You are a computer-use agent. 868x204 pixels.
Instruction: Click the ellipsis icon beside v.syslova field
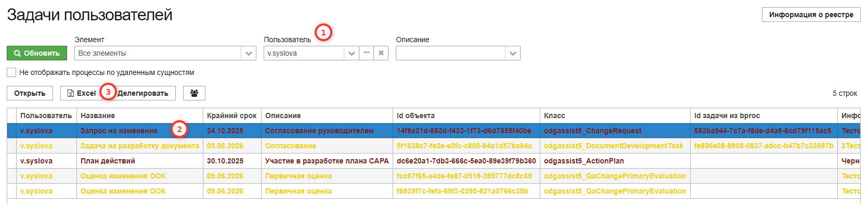[x=367, y=53]
